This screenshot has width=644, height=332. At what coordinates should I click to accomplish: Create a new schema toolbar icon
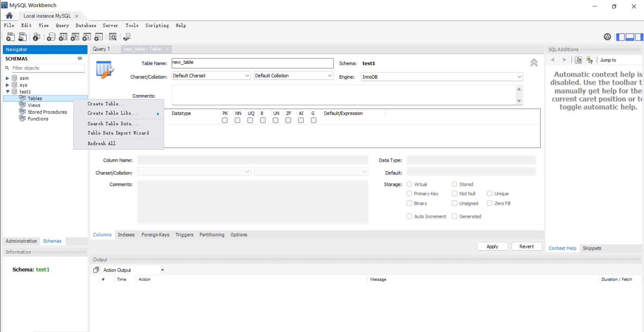coord(51,37)
